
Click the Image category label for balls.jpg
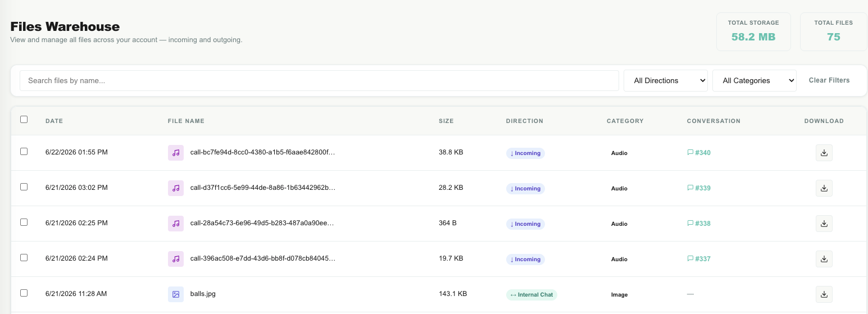click(619, 294)
